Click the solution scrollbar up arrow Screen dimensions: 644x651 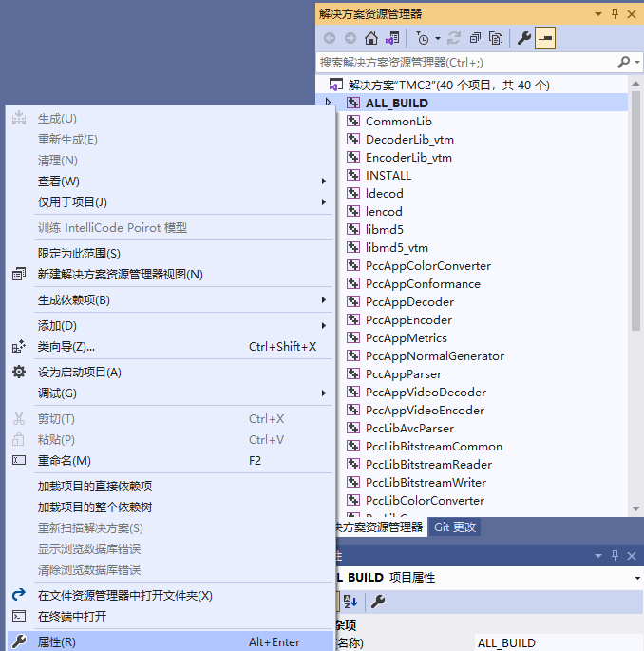[635, 84]
